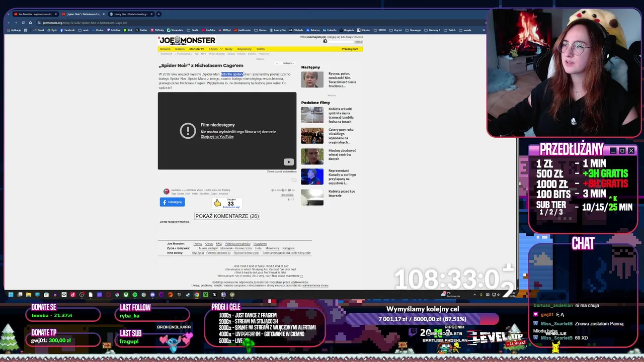Open the Quizy menu item
The image size is (644, 362).
[x=228, y=49]
